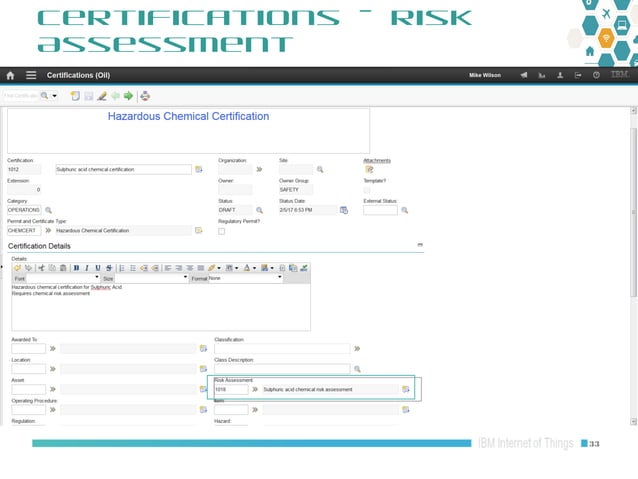Click the Attachments link
This screenshot has height=479, width=638.
[x=377, y=160]
